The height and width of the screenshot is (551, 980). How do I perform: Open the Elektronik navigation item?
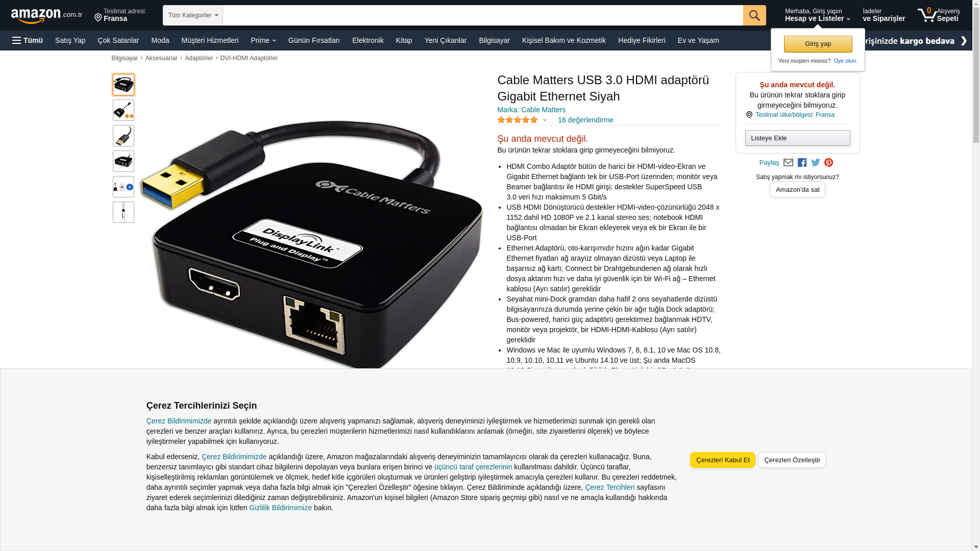[x=367, y=40]
